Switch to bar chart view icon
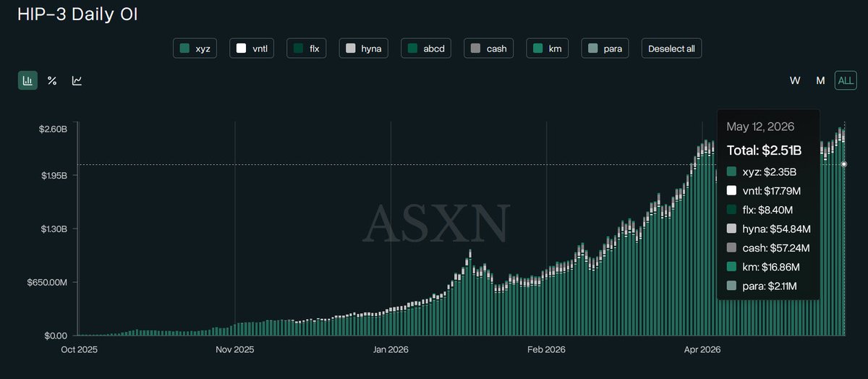Image resolution: width=868 pixels, height=379 pixels. 27,80
